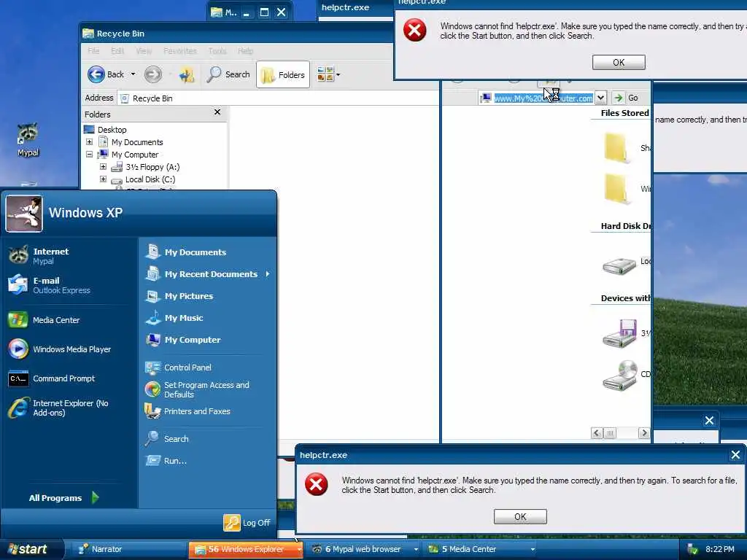Click left arrow of My Computer horizontal scrollbar
The width and height of the screenshot is (747, 560).
[x=597, y=433]
